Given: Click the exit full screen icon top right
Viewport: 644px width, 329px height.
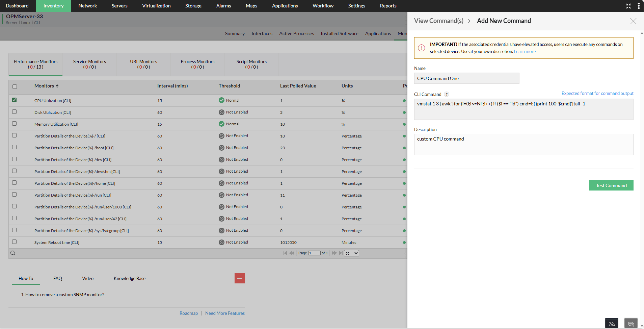Looking at the screenshot, I should [x=628, y=6].
